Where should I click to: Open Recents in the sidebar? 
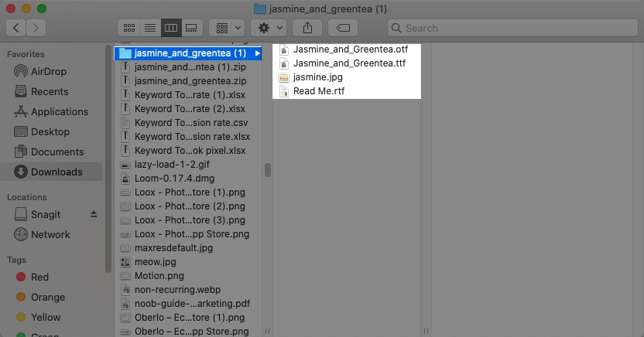point(50,91)
